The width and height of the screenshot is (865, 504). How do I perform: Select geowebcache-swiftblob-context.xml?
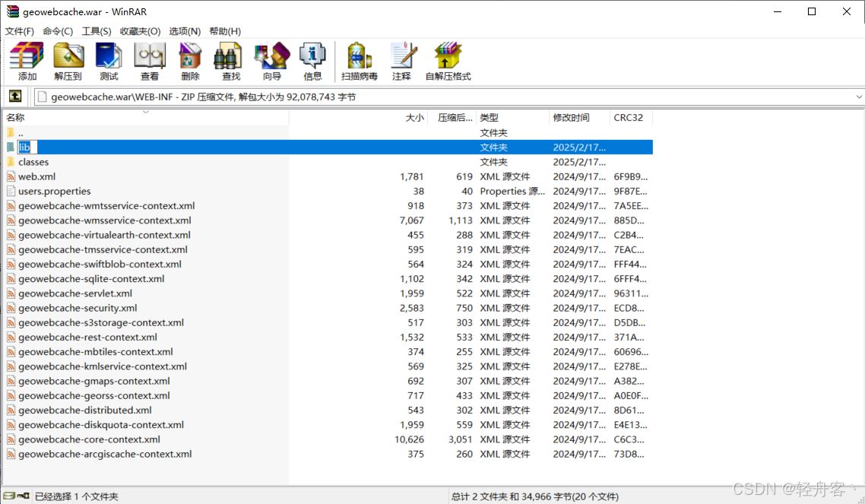(x=100, y=264)
